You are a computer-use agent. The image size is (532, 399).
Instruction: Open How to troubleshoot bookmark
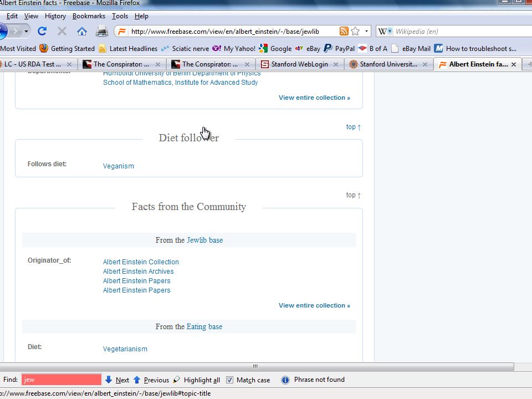[475, 49]
